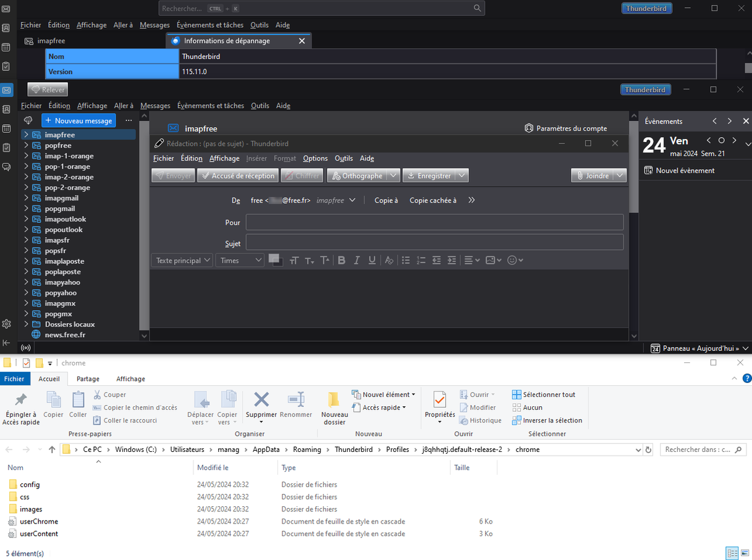The image size is (752, 560).
Task: Open the insert image menu icon
Action: [494, 261]
